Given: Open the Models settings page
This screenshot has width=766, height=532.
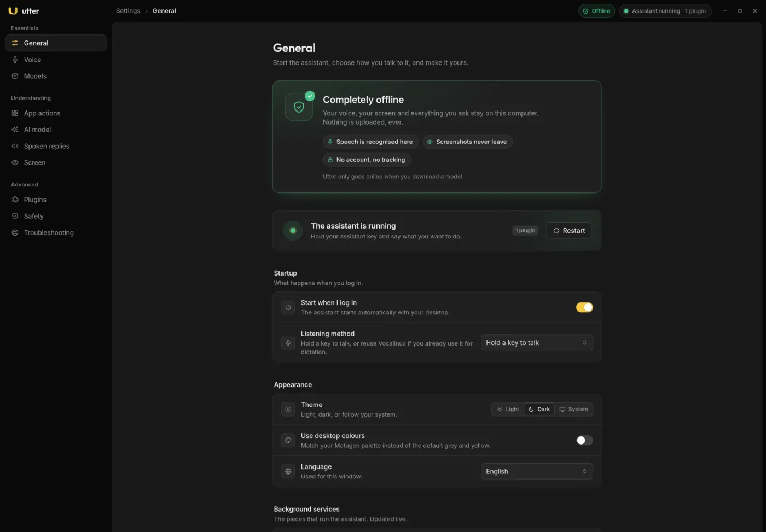Looking at the screenshot, I should [56, 76].
